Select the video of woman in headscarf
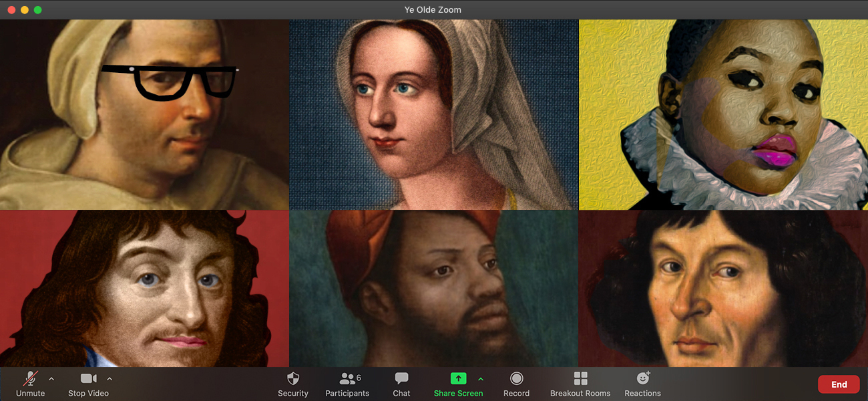This screenshot has width=868, height=401. [x=433, y=114]
